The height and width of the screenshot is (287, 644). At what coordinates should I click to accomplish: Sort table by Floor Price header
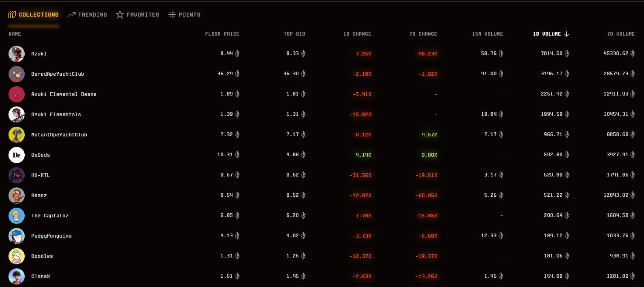[x=222, y=34]
